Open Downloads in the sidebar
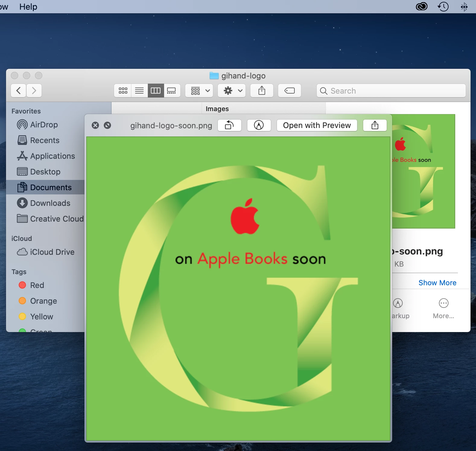 coord(43,203)
